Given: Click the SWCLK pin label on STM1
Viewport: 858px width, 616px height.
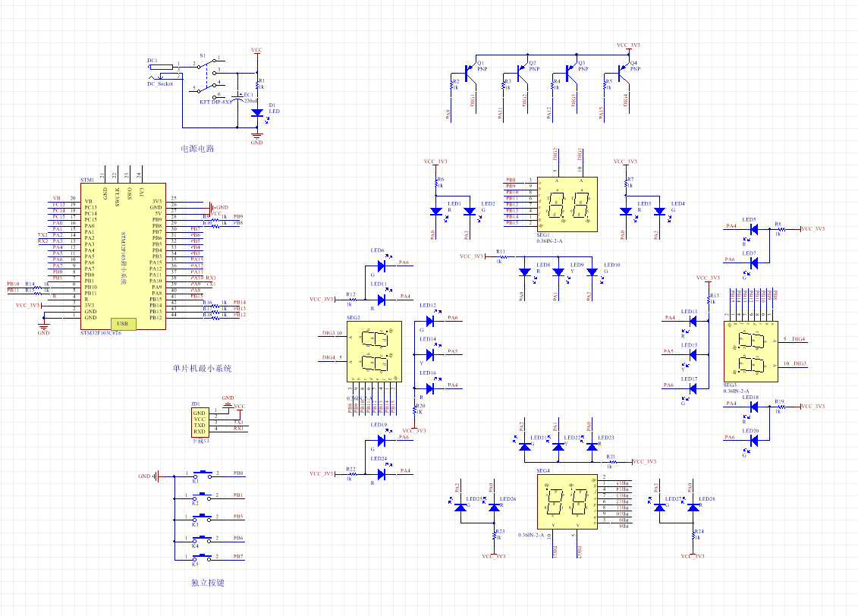Looking at the screenshot, I should [117, 197].
